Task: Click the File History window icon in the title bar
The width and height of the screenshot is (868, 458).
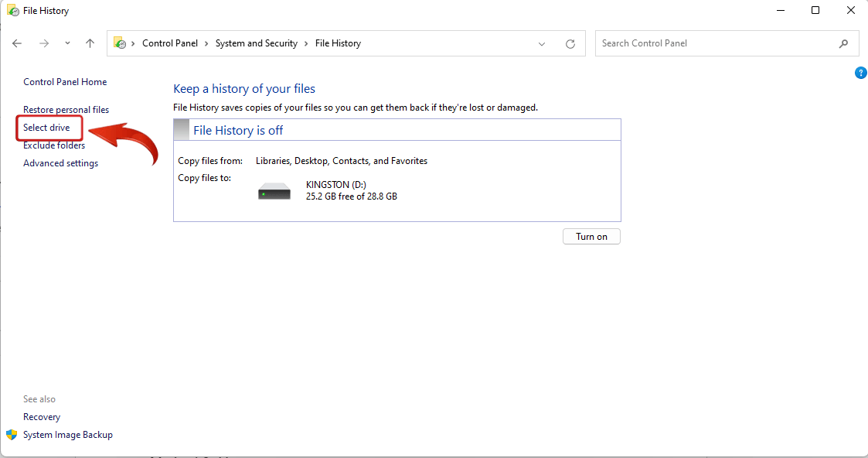Action: tap(12, 10)
